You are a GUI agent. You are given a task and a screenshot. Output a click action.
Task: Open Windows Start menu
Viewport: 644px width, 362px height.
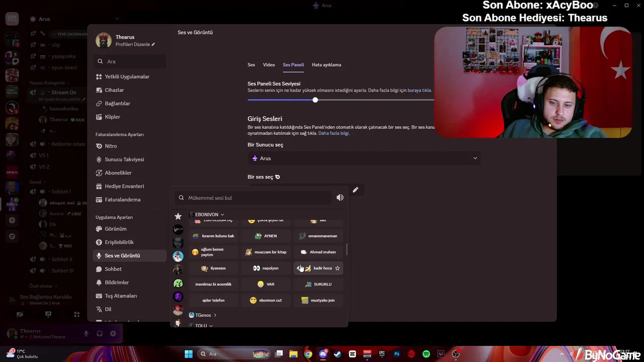coord(189,354)
